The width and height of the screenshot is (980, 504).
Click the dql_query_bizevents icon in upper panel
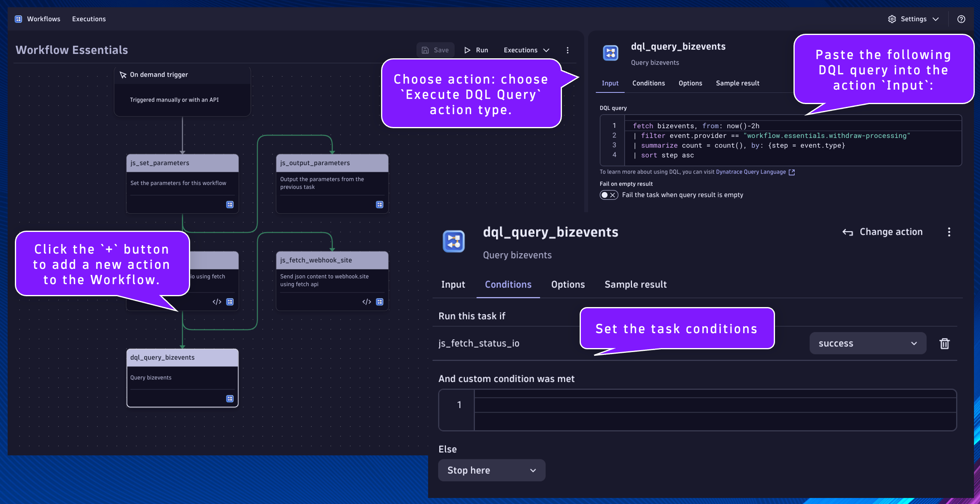click(611, 53)
